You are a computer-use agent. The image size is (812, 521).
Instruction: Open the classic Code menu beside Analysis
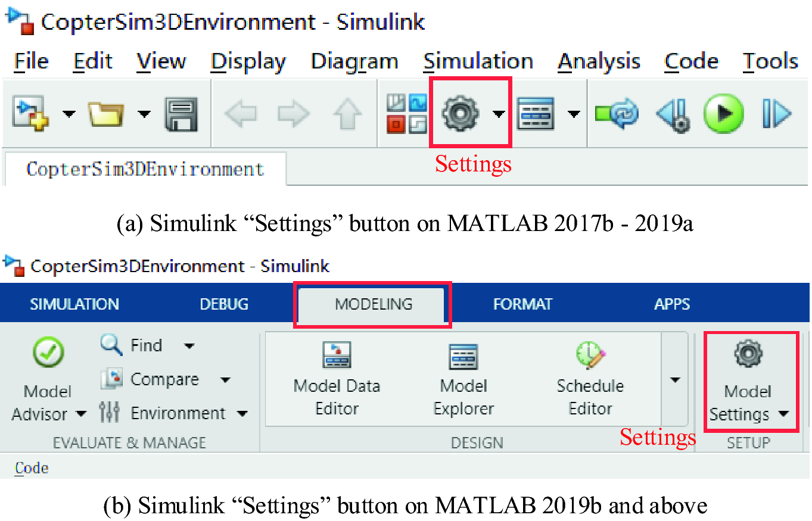point(691,61)
